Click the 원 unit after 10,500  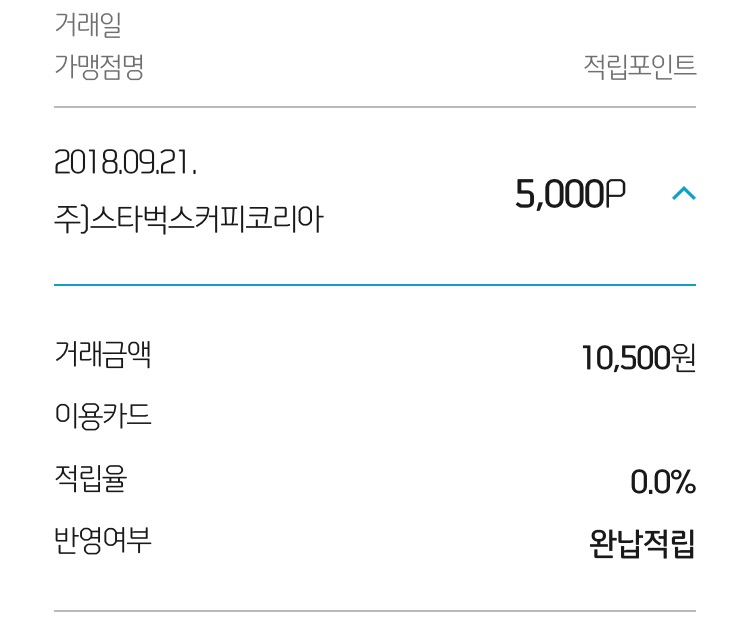tap(684, 356)
